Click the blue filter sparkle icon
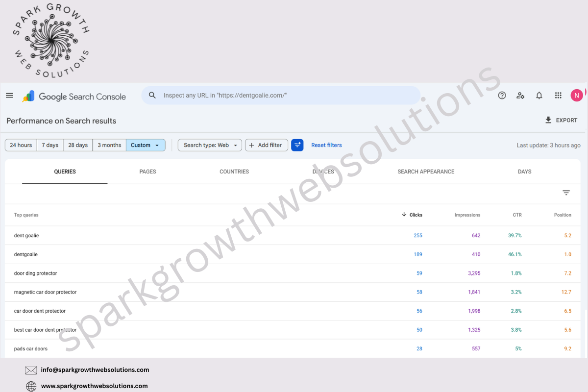 297,145
